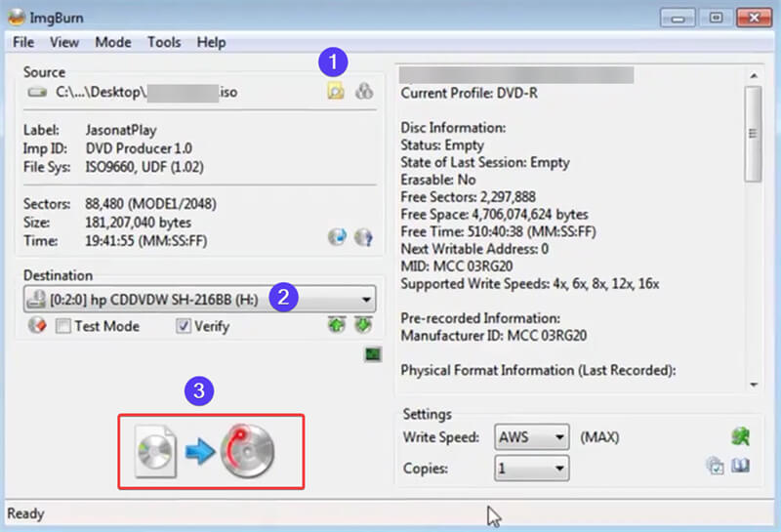Click the source drive icon beside the path
The height and width of the screenshot is (532, 781).
[37, 92]
